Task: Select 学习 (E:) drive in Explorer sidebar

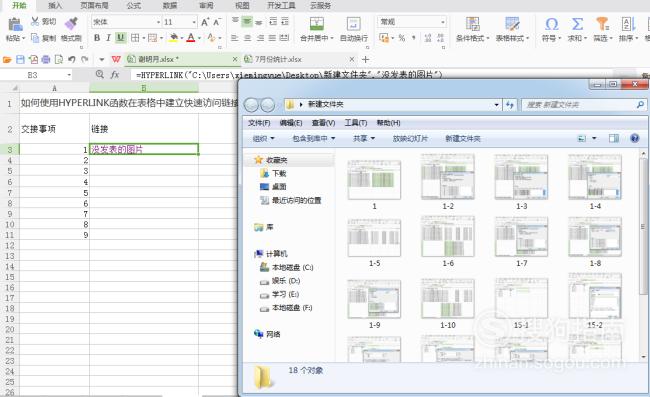Action: coord(285,294)
